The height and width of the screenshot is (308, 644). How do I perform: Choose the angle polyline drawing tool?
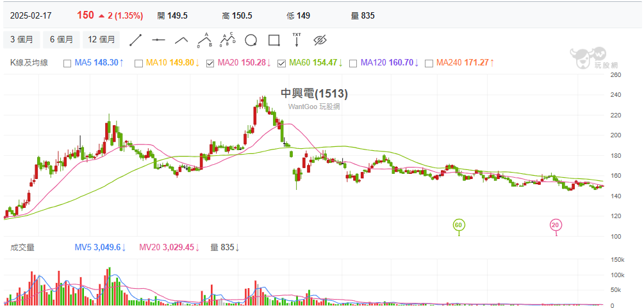click(x=181, y=40)
